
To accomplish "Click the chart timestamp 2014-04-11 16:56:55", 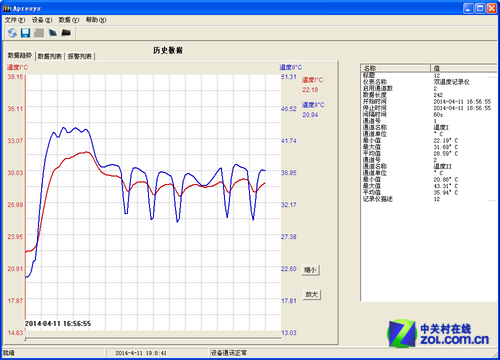I will 58,323.
